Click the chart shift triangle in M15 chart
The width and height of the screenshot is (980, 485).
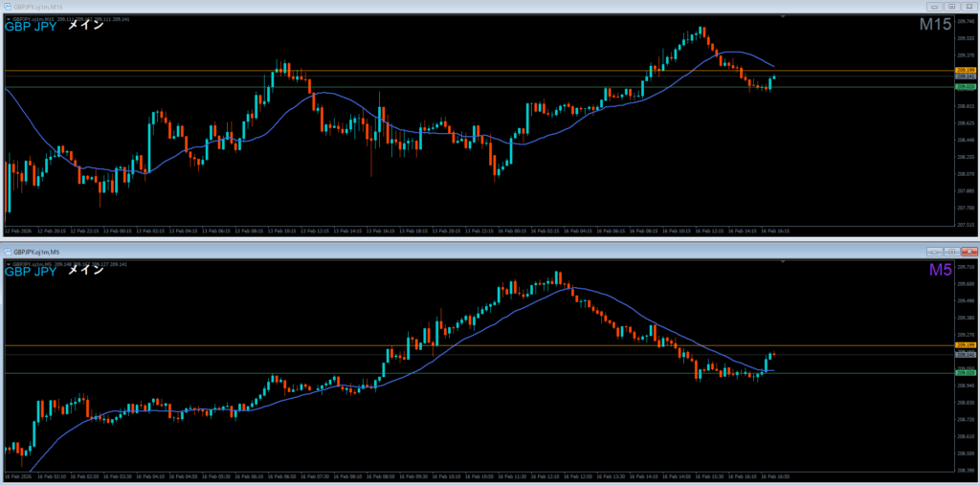point(783,15)
